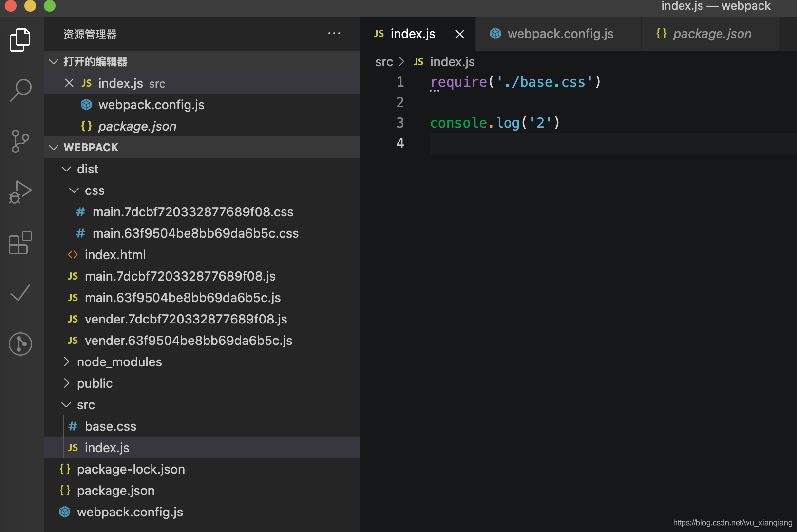Open the Extensions view icon
The height and width of the screenshot is (532, 797).
click(20, 243)
